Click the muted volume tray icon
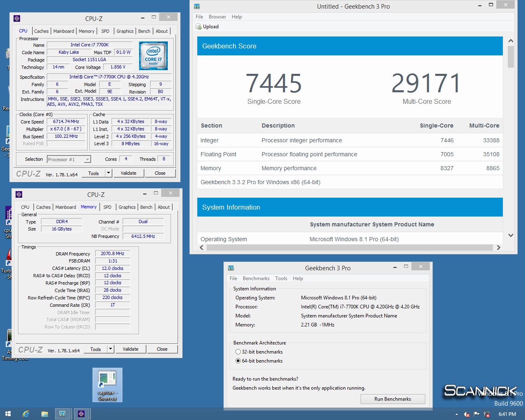The image size is (525, 420). [x=467, y=414]
